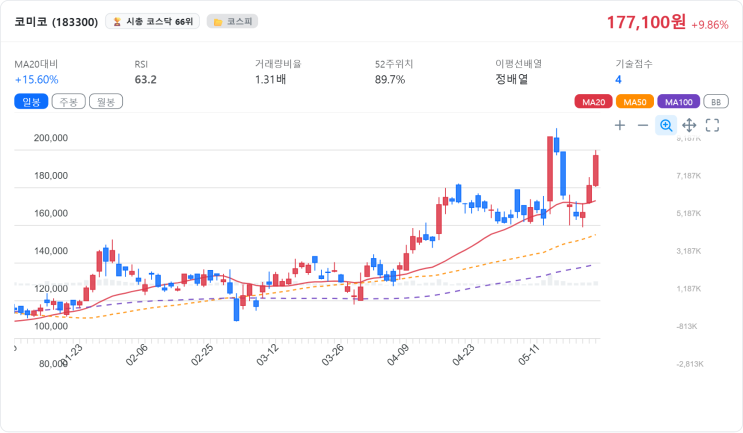Screen dimensions: 743x433
Task: Click the folder icon in 코스피 badge
Action: pyautogui.click(x=218, y=22)
